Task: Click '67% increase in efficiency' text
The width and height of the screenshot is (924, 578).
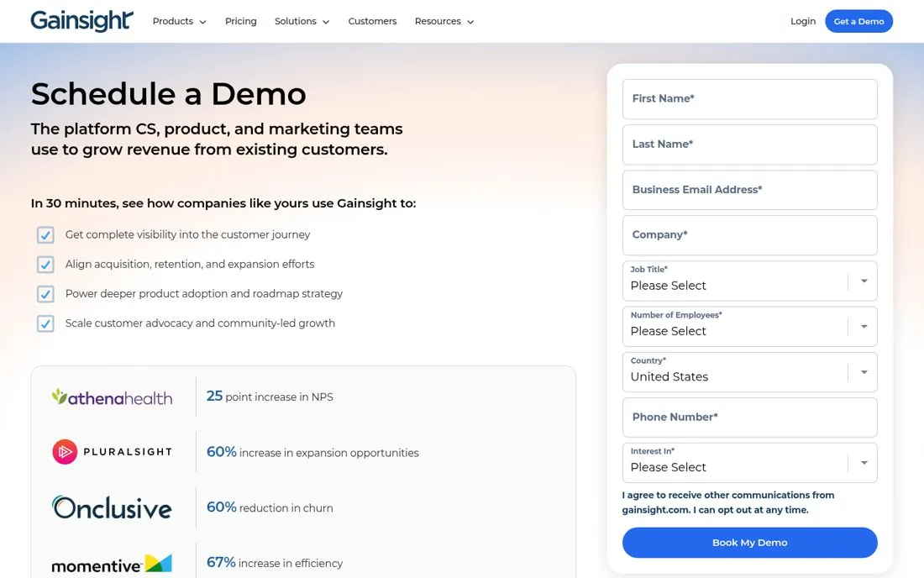Action: [x=274, y=563]
